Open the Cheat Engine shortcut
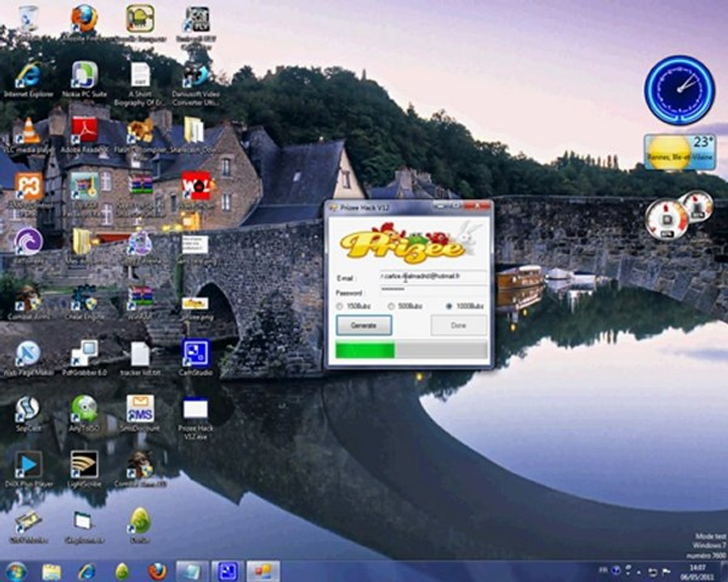Image resolution: width=728 pixels, height=582 pixels. point(84,302)
